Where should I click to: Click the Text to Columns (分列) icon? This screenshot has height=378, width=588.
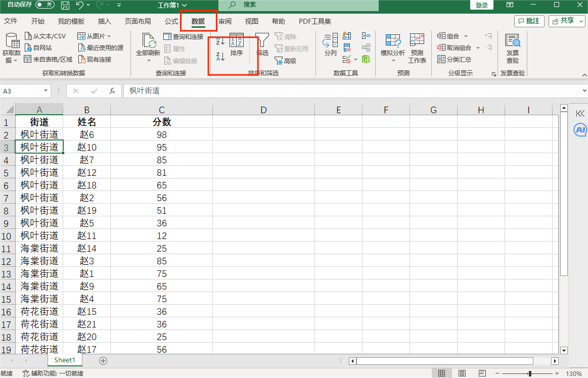pyautogui.click(x=330, y=44)
